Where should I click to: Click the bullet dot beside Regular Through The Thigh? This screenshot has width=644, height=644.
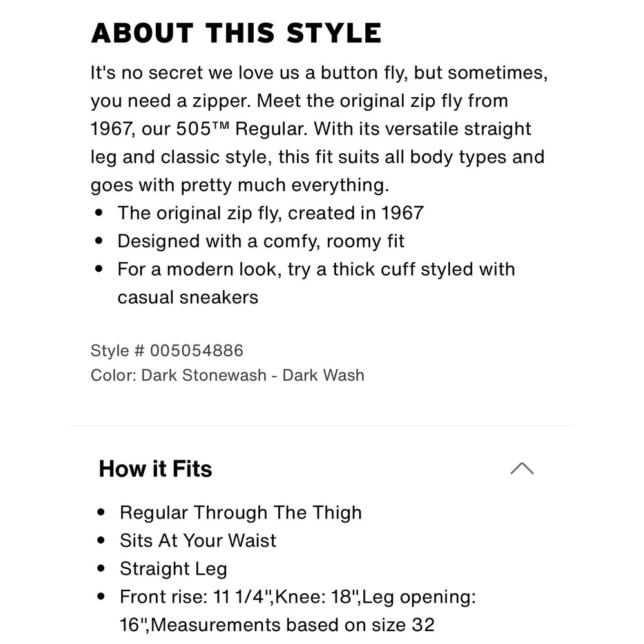pyautogui.click(x=101, y=512)
